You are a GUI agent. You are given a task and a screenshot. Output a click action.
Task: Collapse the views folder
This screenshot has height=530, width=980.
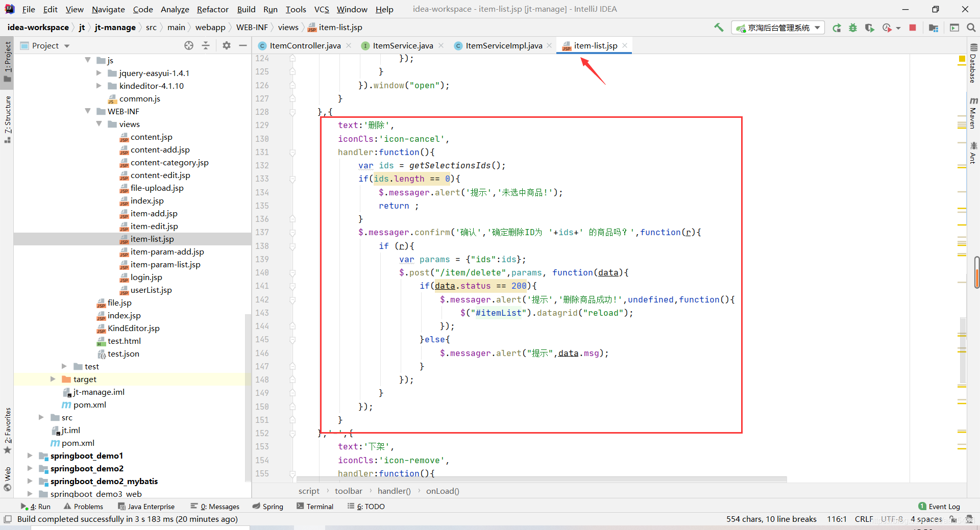coord(99,124)
